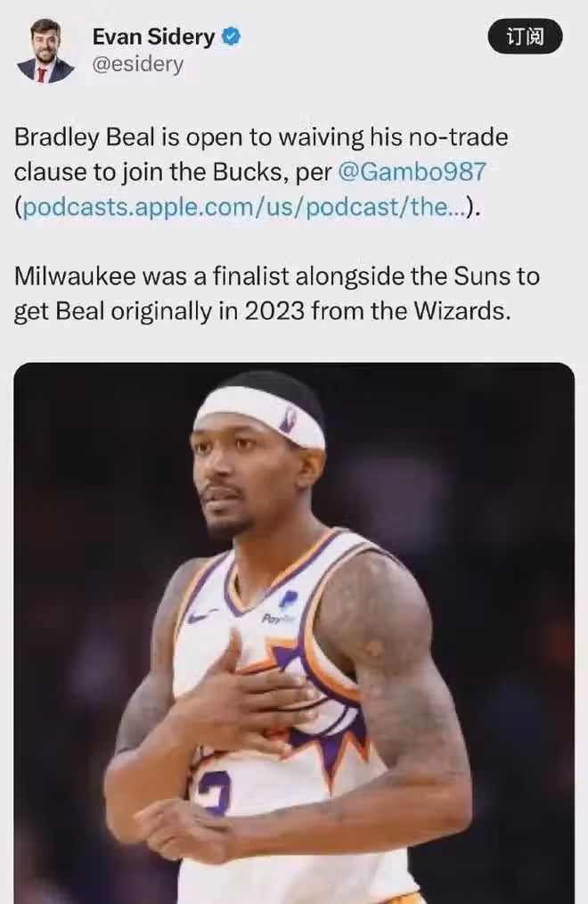Screen dimensions: 588x904
Task: Tap the 订阅 subscribe button
Action: tap(525, 37)
